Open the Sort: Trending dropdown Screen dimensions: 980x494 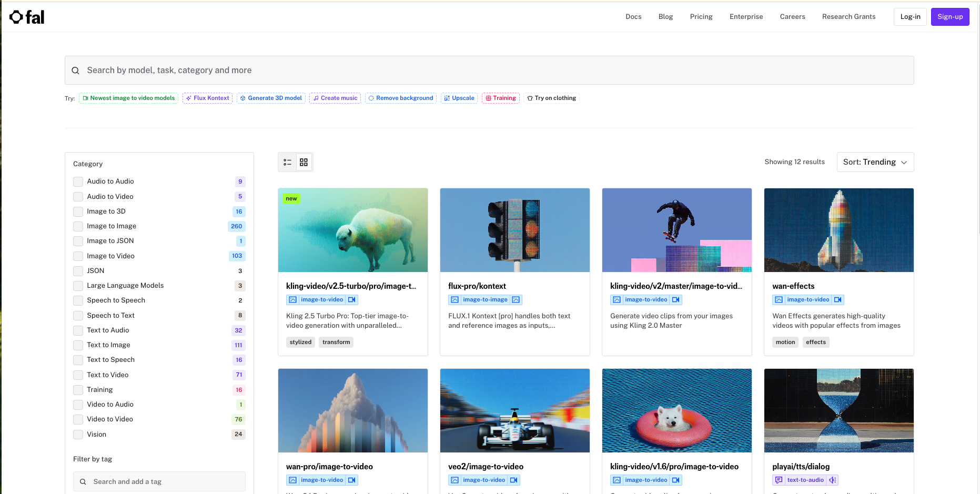(x=875, y=162)
